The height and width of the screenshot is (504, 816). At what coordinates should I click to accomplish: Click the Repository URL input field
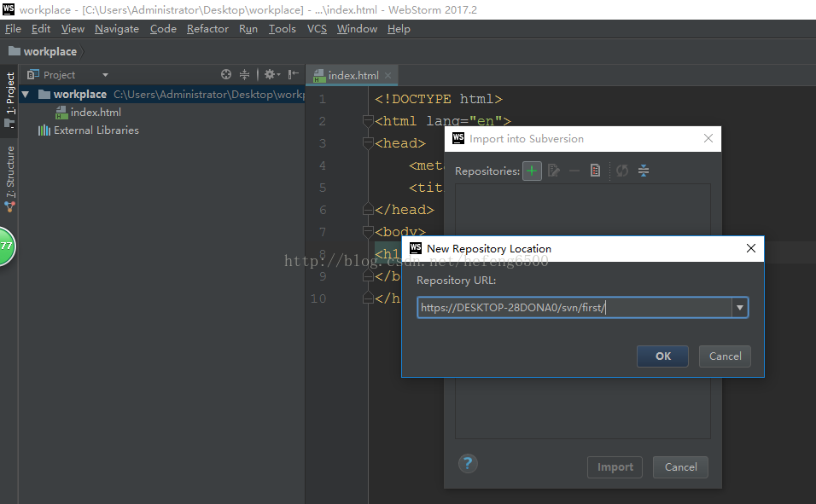[574, 307]
